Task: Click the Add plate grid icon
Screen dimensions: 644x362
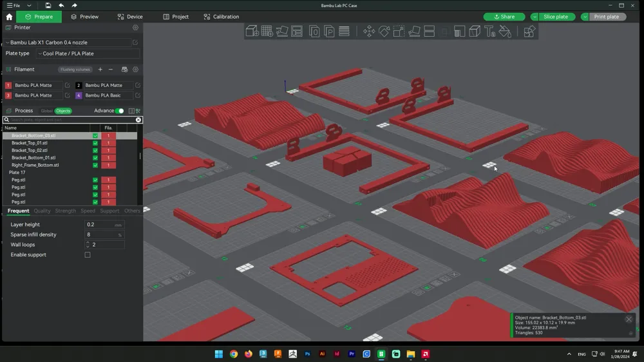Action: pos(267,31)
